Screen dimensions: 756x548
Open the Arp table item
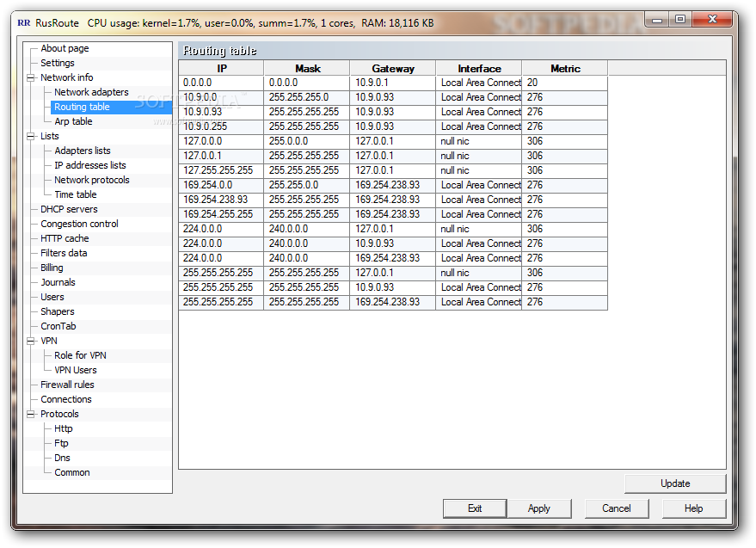point(73,121)
